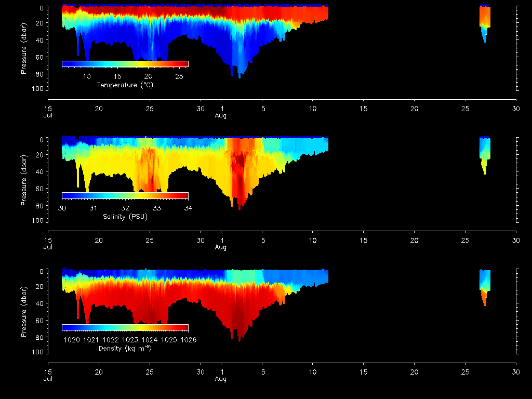Click the 25 tick on temperature color bar
532x399 pixels.
point(179,76)
